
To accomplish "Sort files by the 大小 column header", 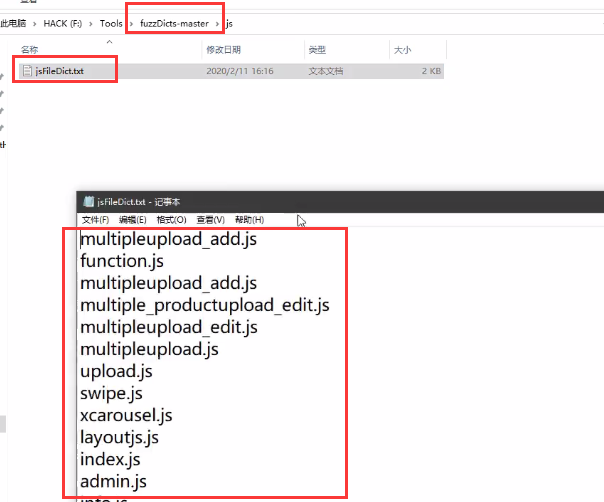I will click(x=402, y=49).
